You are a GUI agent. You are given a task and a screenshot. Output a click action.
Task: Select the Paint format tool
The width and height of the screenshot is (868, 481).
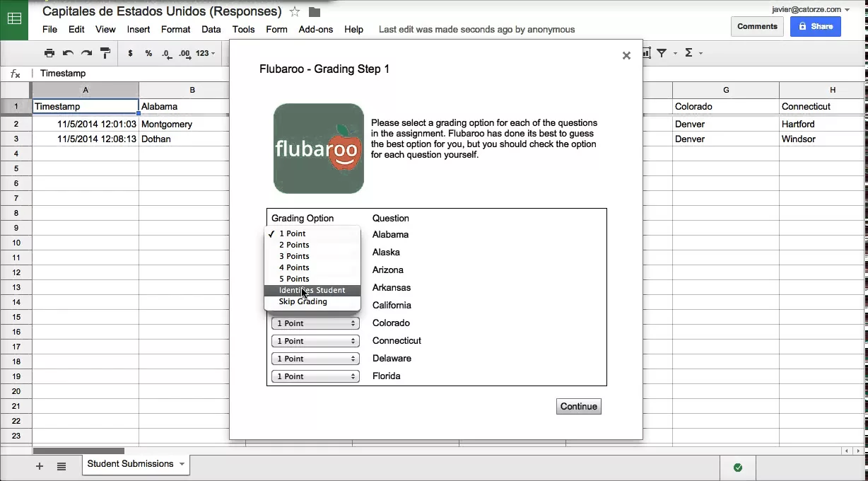(105, 53)
